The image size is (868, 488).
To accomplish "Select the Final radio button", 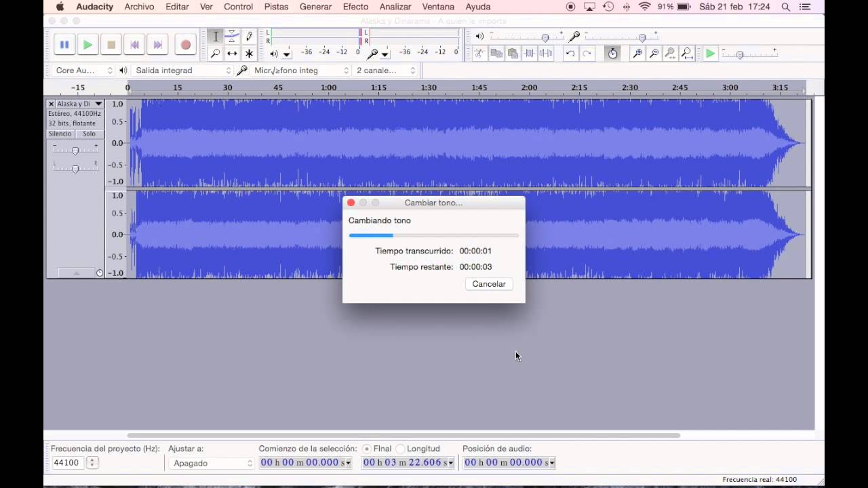I will [x=367, y=449].
